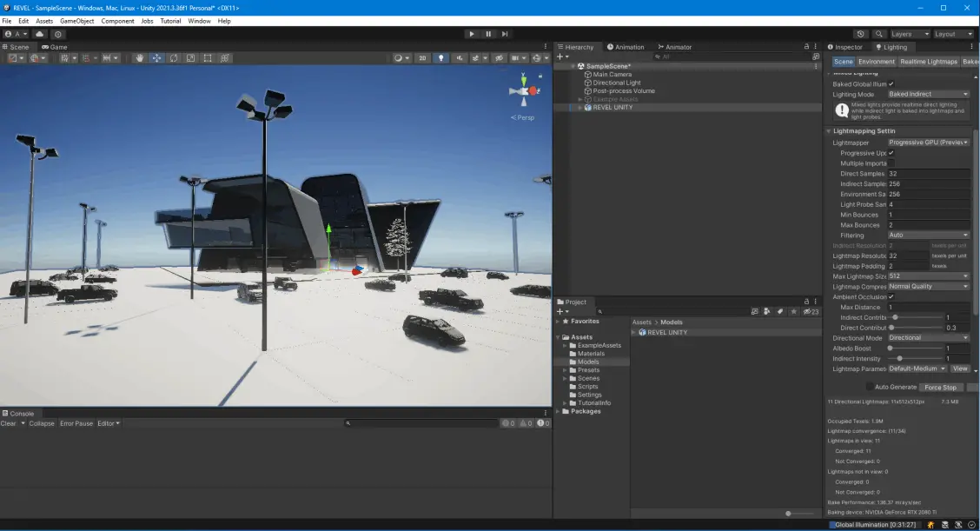Lock the Hierarchy panel
The width and height of the screenshot is (980, 531).
coord(806,46)
